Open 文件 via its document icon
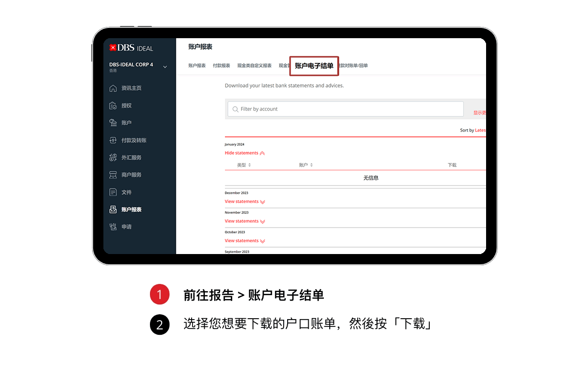 (x=113, y=192)
